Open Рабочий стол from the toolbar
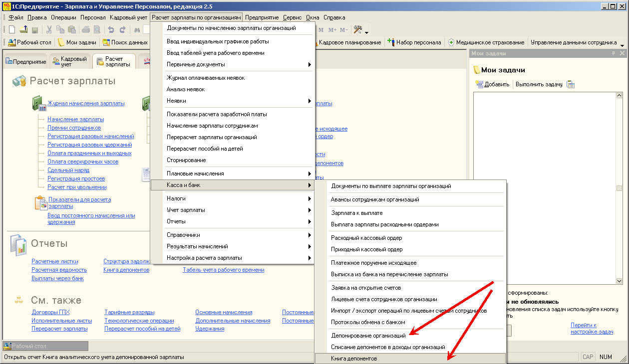Screen dimensions: 629x364 [30, 42]
